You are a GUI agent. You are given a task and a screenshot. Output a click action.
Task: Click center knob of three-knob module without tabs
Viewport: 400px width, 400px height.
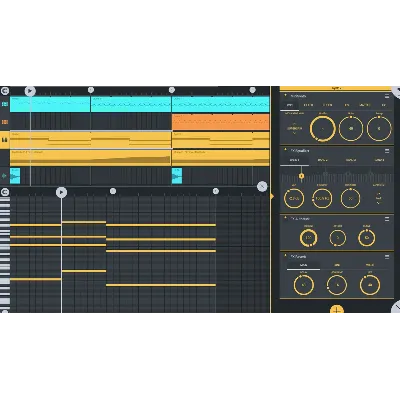(x=338, y=238)
